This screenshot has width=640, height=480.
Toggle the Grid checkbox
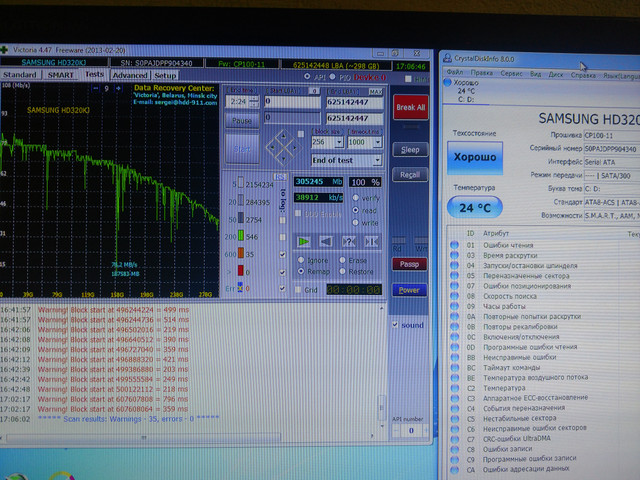pos(298,289)
